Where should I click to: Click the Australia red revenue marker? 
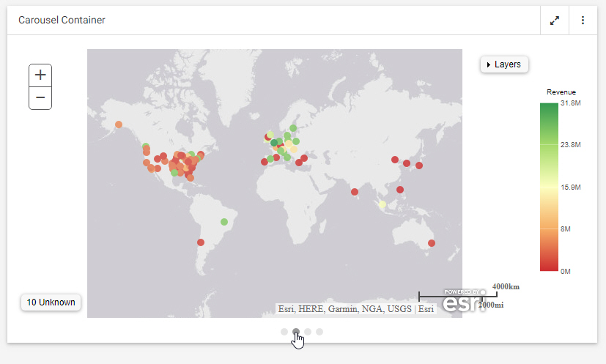[432, 243]
